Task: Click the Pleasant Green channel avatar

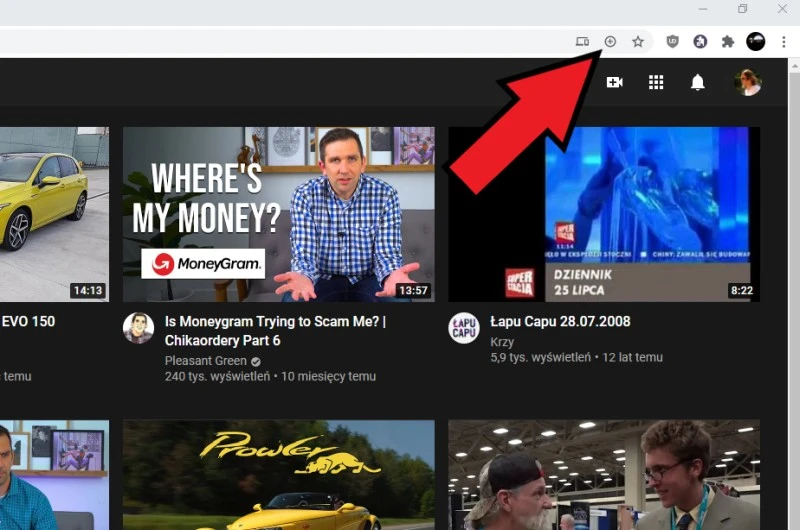Action: [138, 328]
